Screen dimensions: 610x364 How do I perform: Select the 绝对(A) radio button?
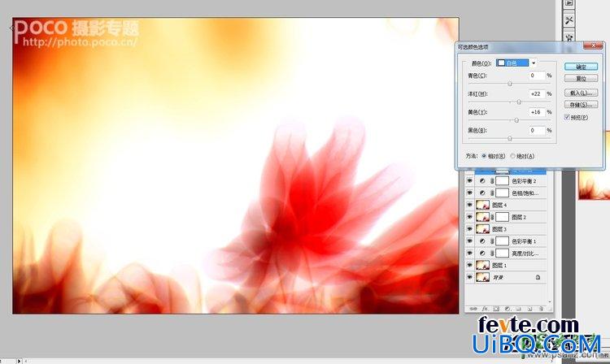click(512, 156)
